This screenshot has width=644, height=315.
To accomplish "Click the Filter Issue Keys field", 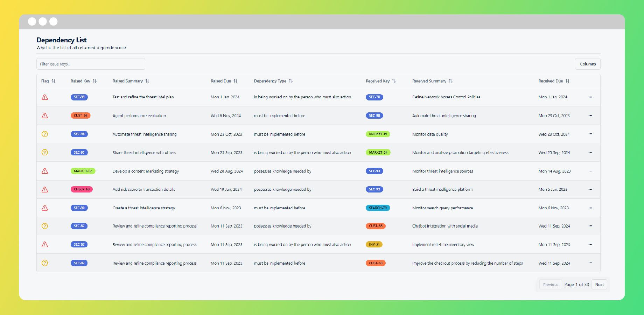I will tap(91, 64).
